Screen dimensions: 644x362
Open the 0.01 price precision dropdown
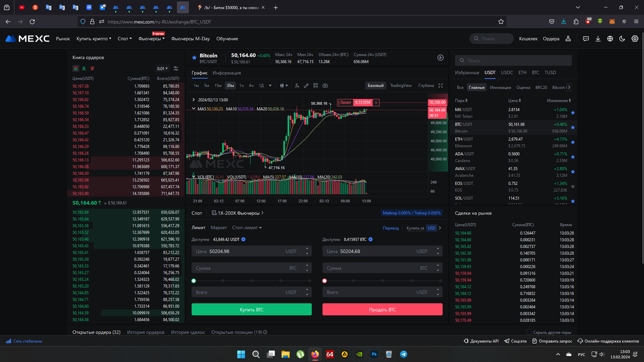[162, 68]
